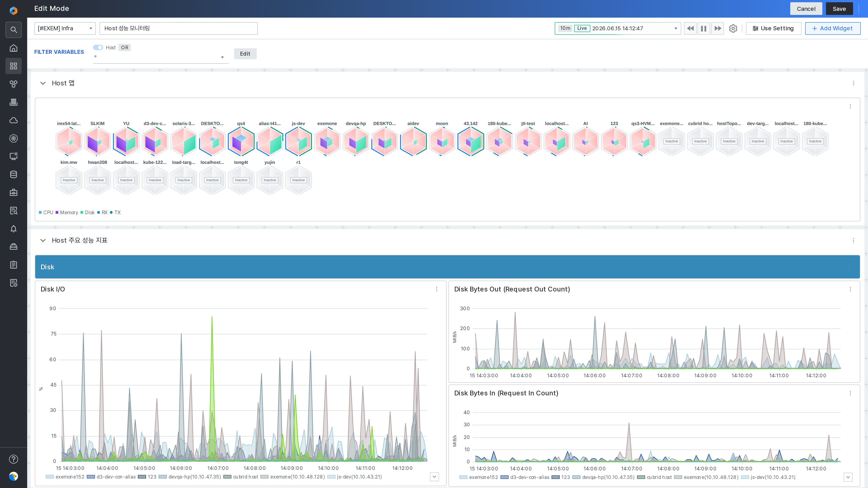Open the database icon in the sidebar
The width and height of the screenshot is (868, 488).
14,174
